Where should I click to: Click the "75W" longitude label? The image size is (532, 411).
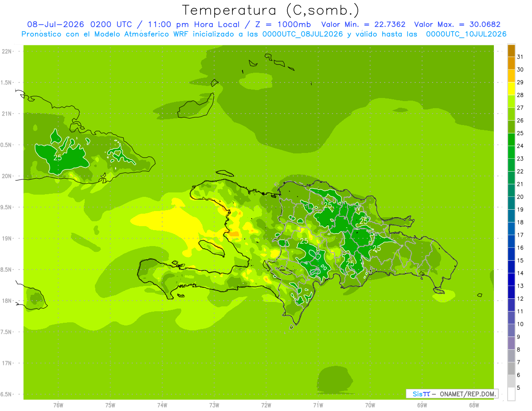110,405
